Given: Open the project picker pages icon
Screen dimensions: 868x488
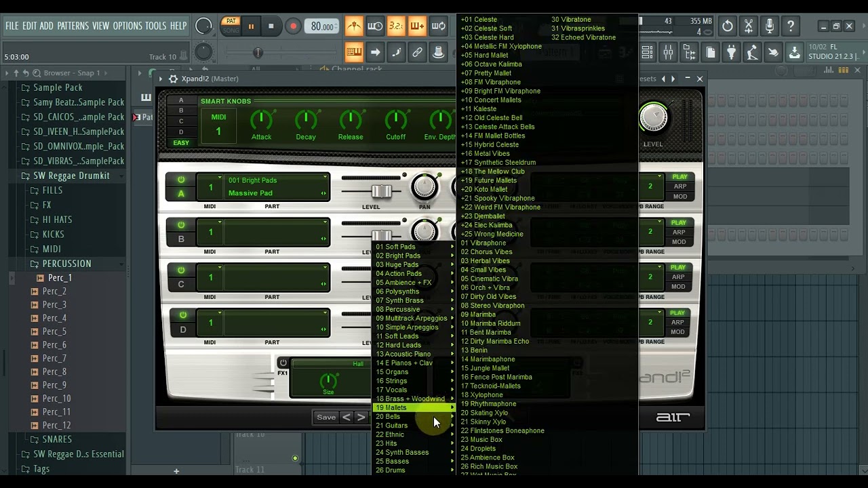Looking at the screenshot, I should pyautogui.click(x=710, y=52).
